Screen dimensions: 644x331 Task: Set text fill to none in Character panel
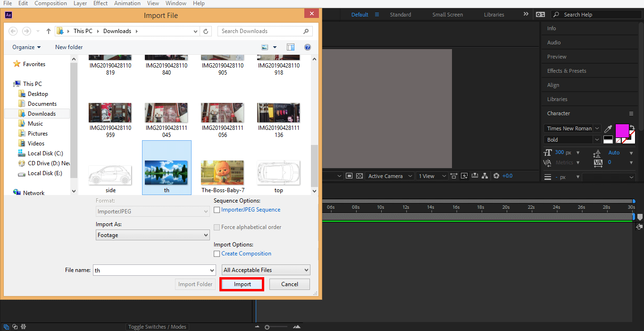click(x=618, y=140)
